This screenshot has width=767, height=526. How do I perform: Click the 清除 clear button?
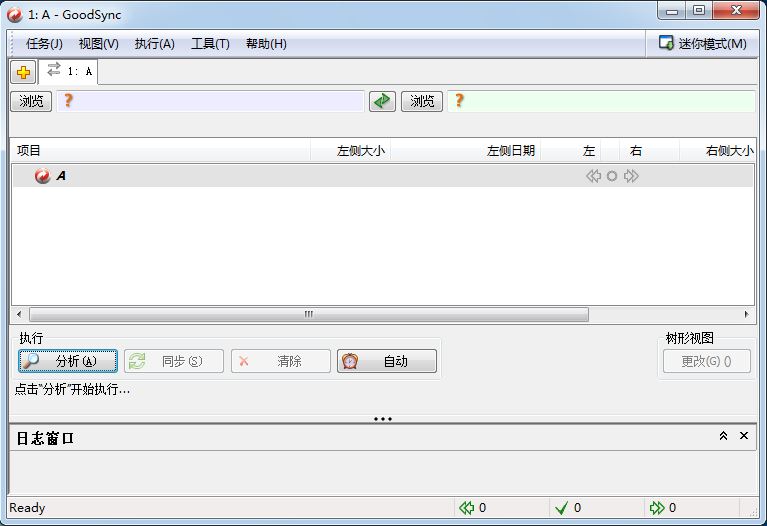click(281, 361)
